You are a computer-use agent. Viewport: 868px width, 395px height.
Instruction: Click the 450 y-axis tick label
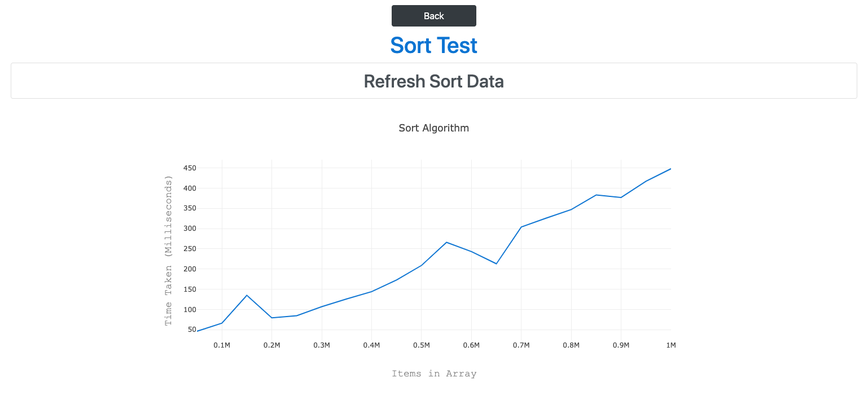point(188,168)
